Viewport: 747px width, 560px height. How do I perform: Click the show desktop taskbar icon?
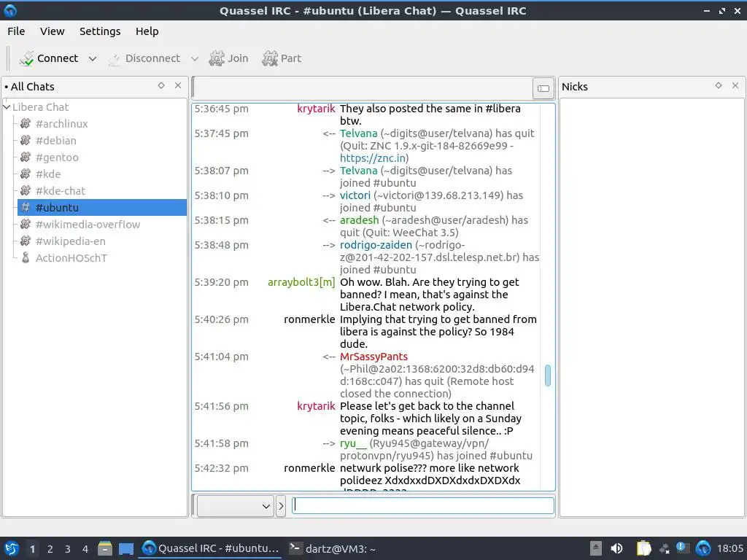126,548
